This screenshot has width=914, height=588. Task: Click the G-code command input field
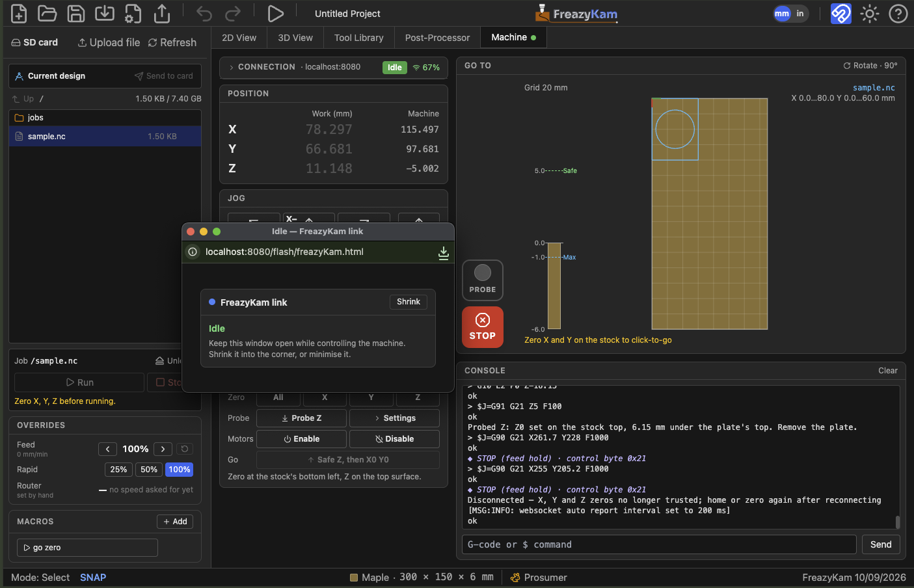(x=659, y=544)
